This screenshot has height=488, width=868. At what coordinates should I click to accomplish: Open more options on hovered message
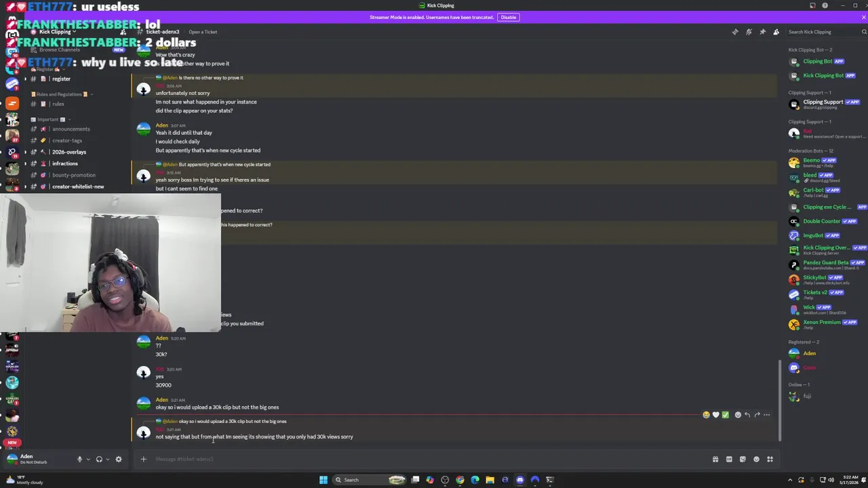(x=767, y=415)
